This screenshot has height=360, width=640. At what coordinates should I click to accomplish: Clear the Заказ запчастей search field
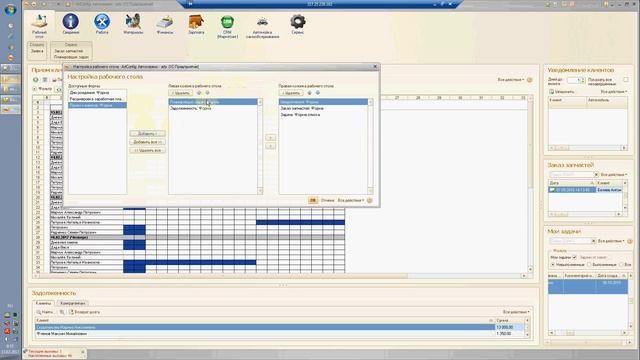click(596, 175)
